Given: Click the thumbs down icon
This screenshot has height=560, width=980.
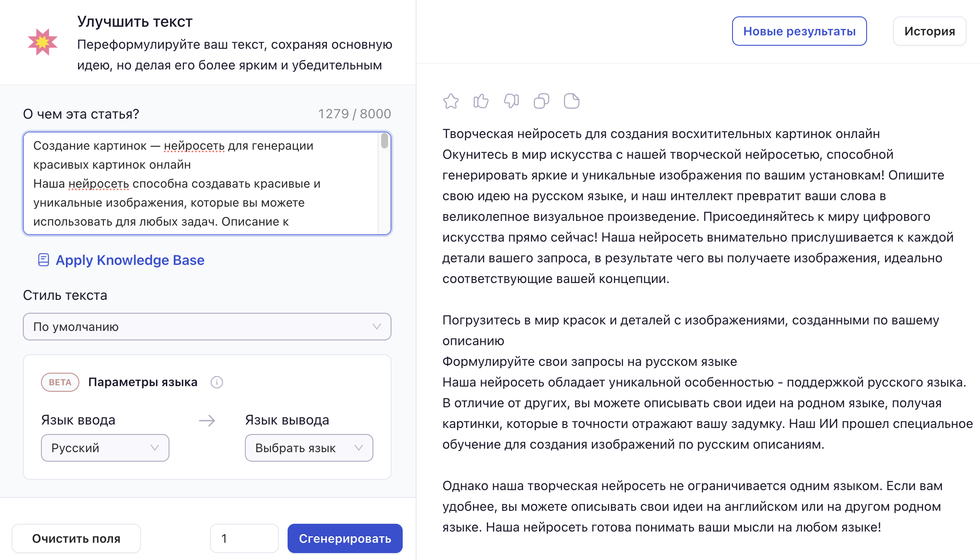Looking at the screenshot, I should click(x=511, y=101).
